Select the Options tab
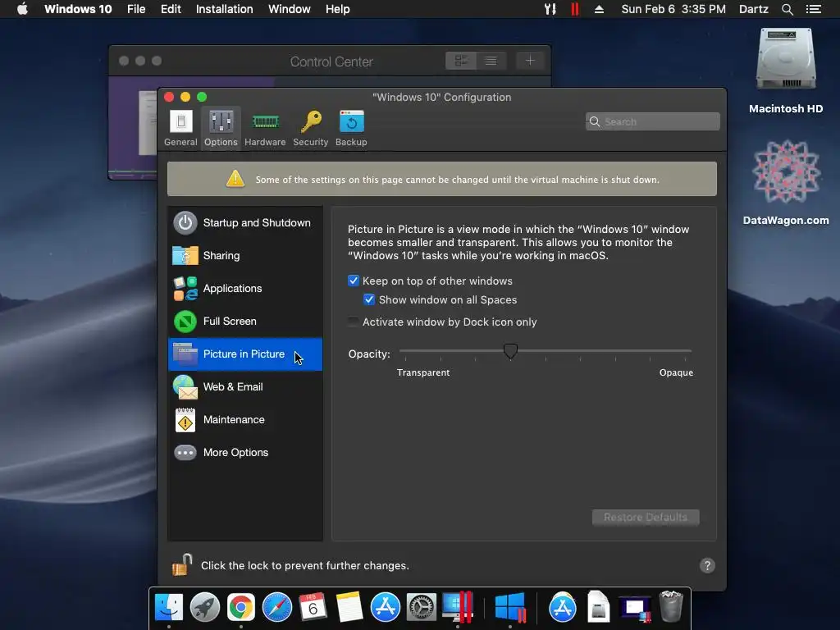 pyautogui.click(x=221, y=129)
